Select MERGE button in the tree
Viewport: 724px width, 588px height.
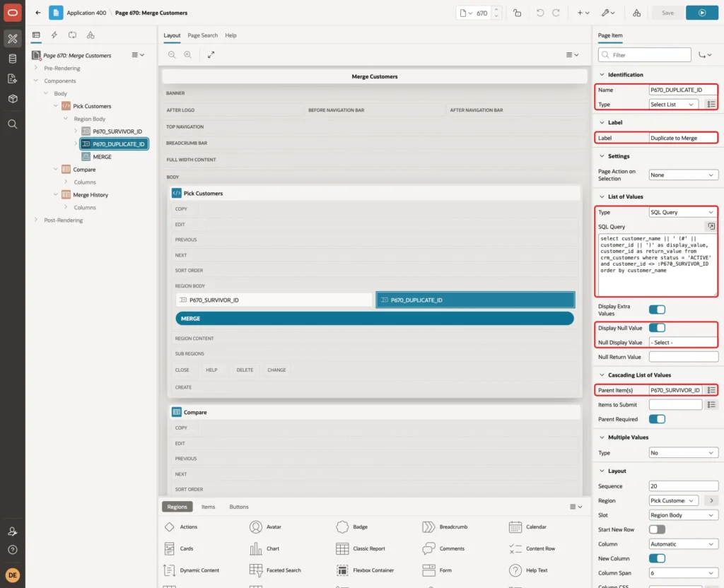tap(102, 156)
